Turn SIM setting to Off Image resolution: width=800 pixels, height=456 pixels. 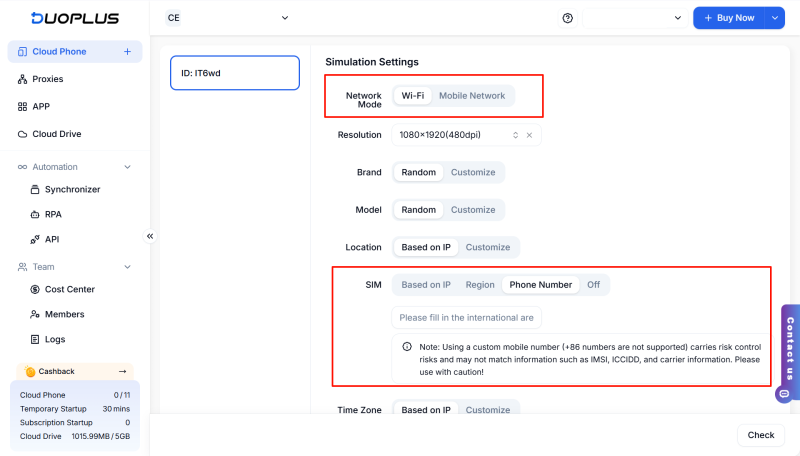(593, 285)
